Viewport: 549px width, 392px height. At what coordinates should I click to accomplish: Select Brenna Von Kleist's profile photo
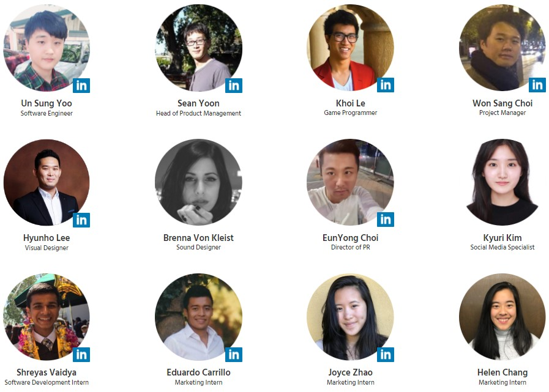point(198,182)
